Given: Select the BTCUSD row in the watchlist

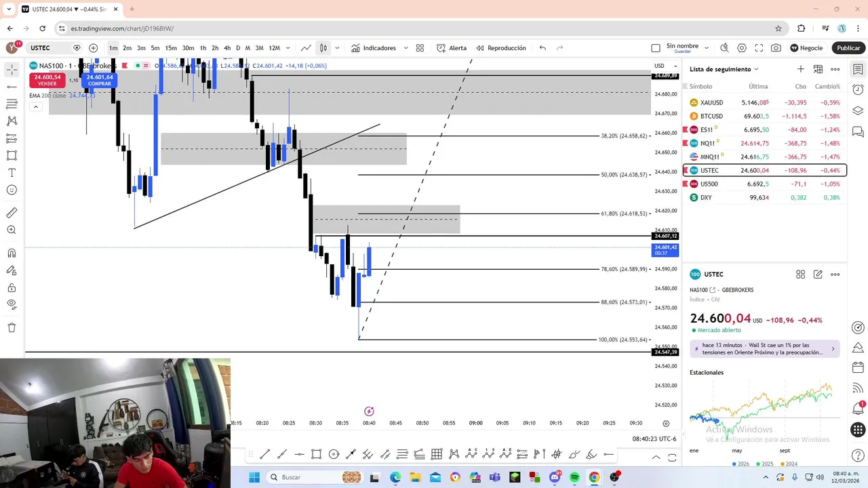Looking at the screenshot, I should coord(765,116).
